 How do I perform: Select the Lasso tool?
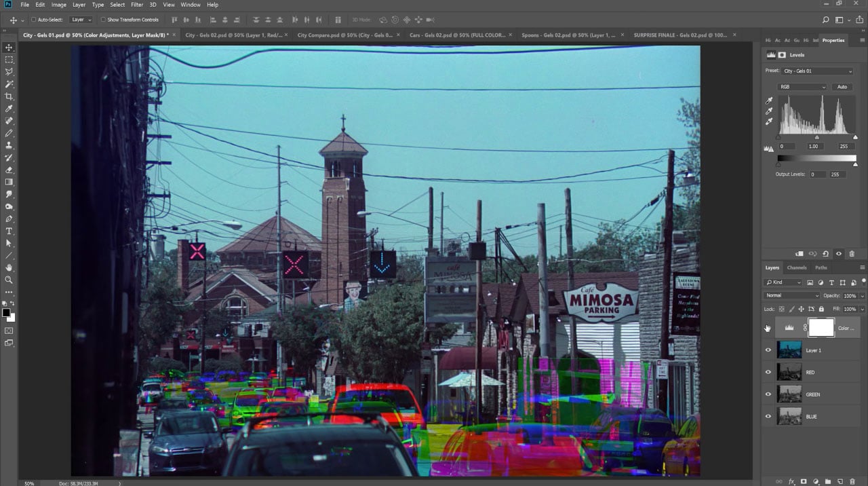click(x=9, y=73)
